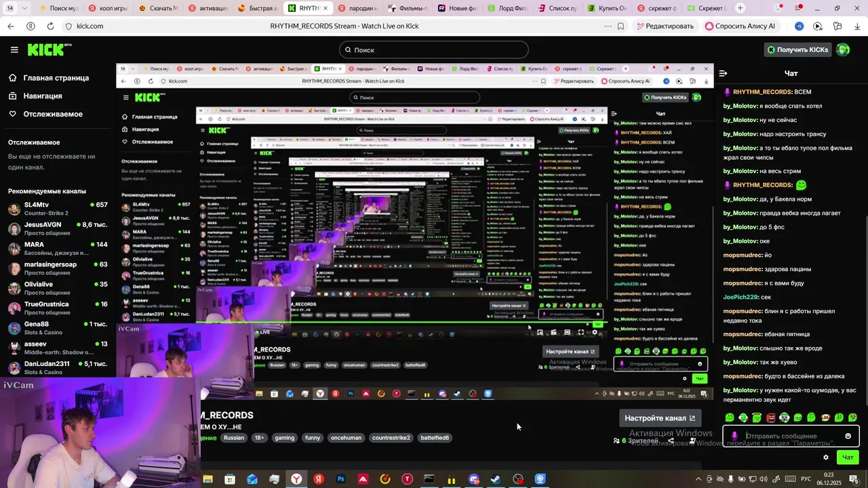Select the 'battelfied6' stream tag
Image resolution: width=868 pixels, height=488 pixels.
point(434,438)
